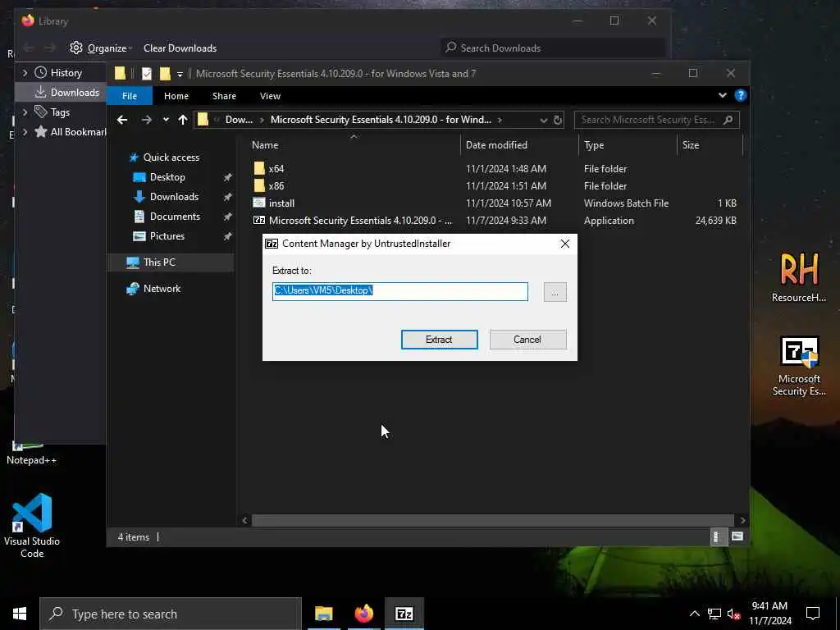Select the x64 folder
Screen dimensions: 840x630
click(x=276, y=169)
